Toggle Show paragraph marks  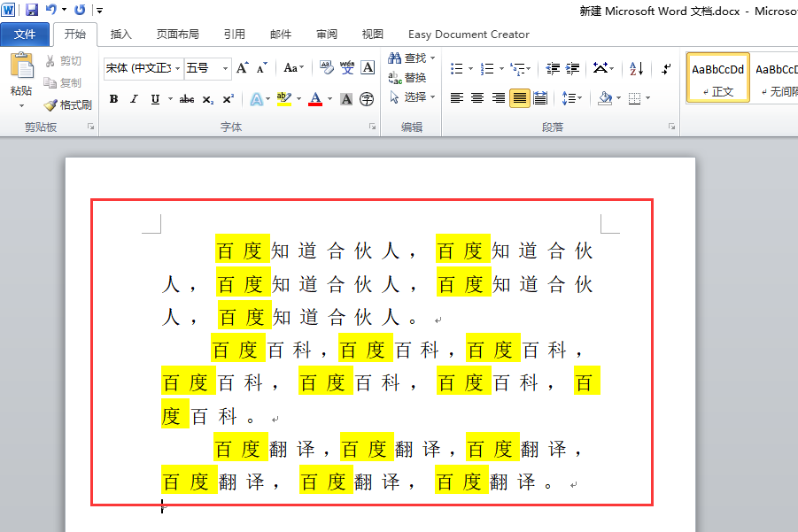coord(666,69)
